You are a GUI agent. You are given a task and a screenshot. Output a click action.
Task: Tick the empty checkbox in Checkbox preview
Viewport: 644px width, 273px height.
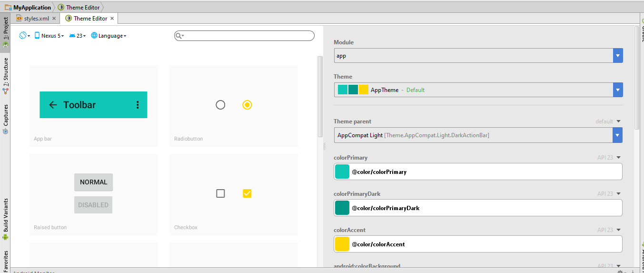220,193
